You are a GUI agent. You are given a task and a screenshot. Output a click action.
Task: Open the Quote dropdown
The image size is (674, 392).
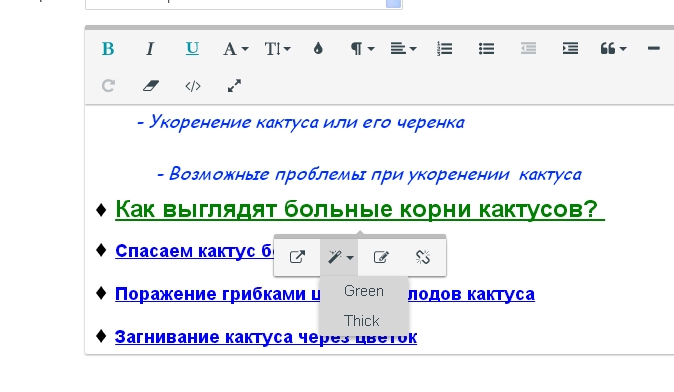(613, 49)
